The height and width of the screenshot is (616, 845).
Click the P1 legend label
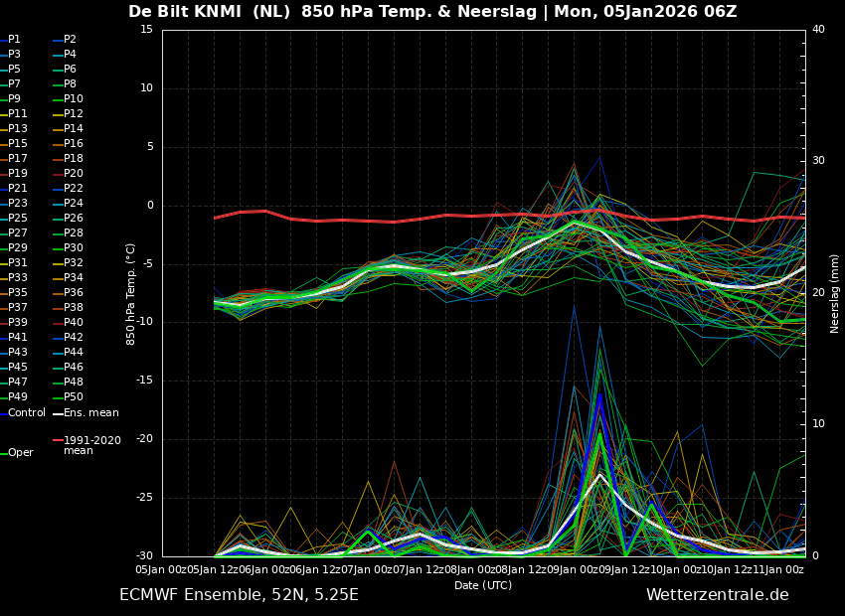[15, 40]
